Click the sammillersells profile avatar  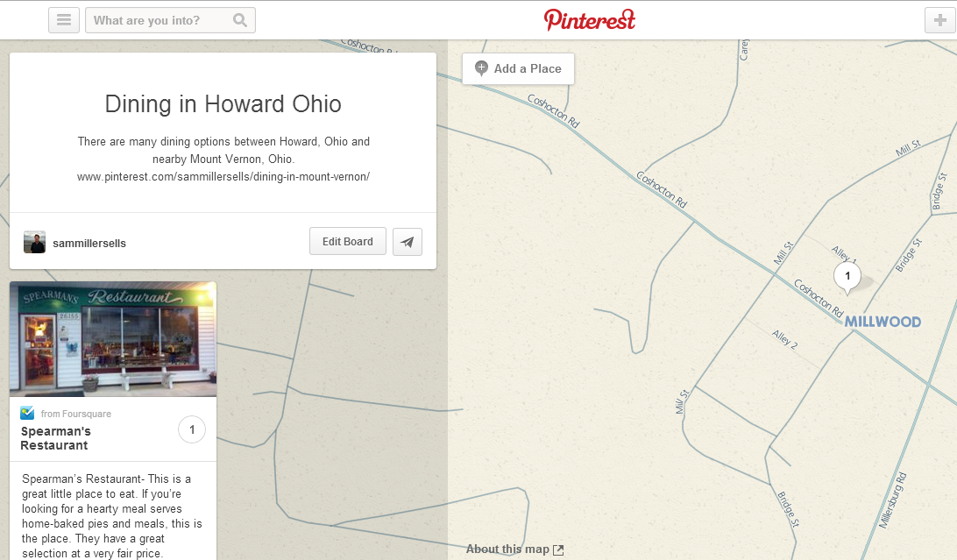point(34,243)
